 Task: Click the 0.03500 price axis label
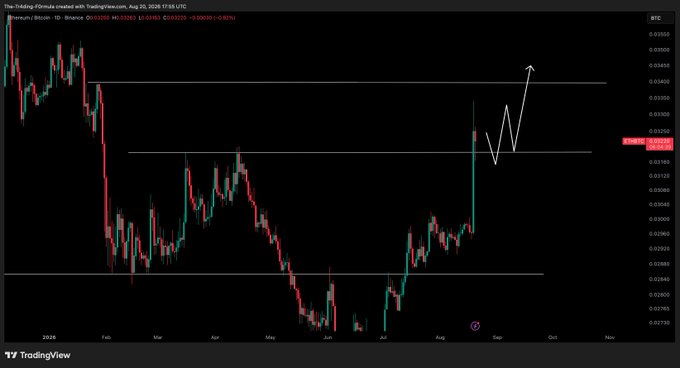(660, 49)
